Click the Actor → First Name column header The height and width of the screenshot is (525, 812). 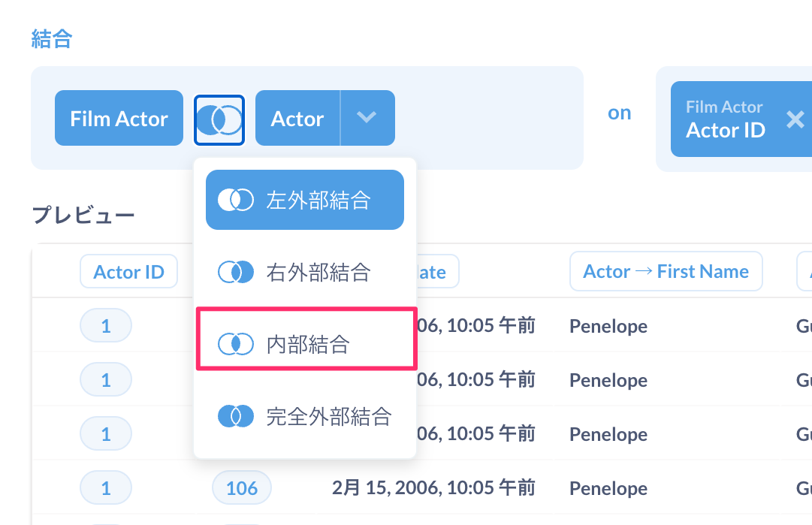[666, 272]
